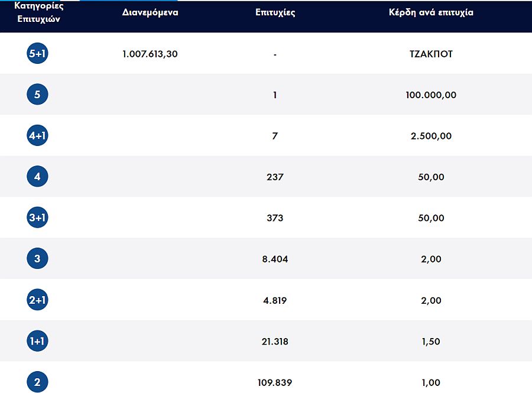
Task: Click the 1.007.613,30 distributed amount
Action: tap(150, 54)
